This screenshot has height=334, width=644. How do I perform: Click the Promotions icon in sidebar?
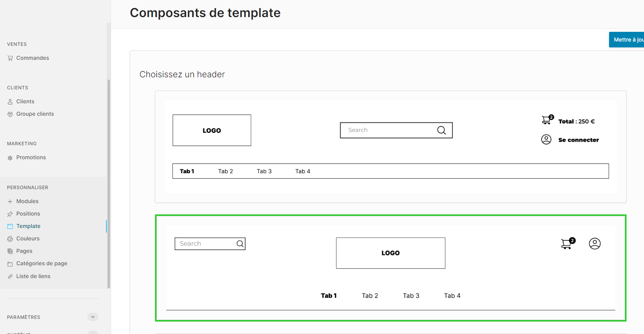click(x=10, y=158)
